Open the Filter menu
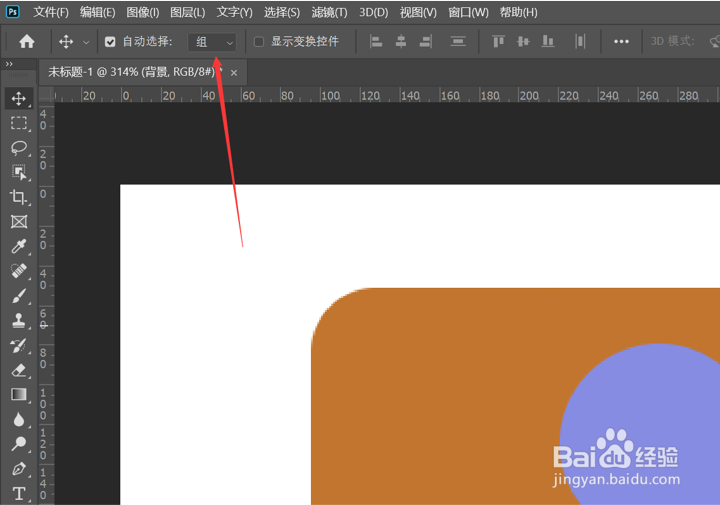The image size is (720, 505). click(329, 12)
